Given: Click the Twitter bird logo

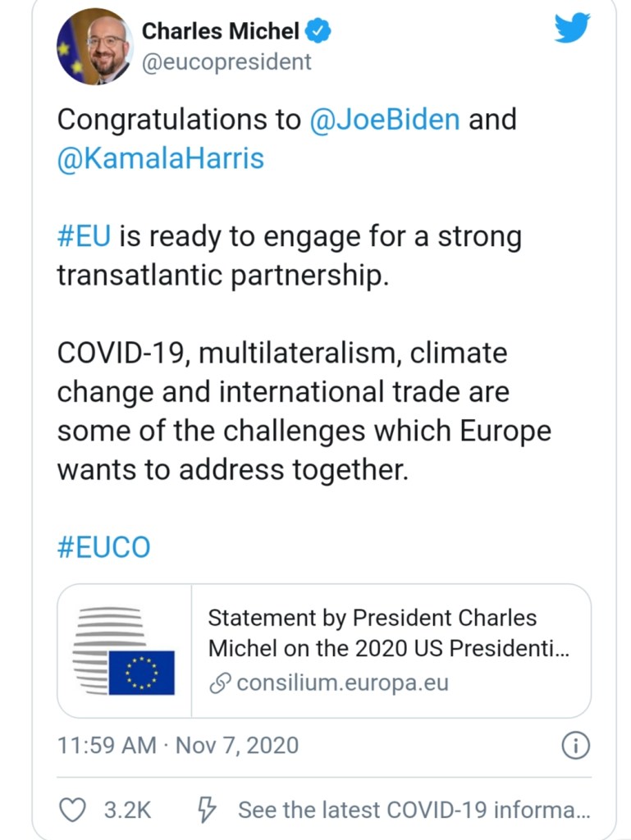Looking at the screenshot, I should pos(572,29).
